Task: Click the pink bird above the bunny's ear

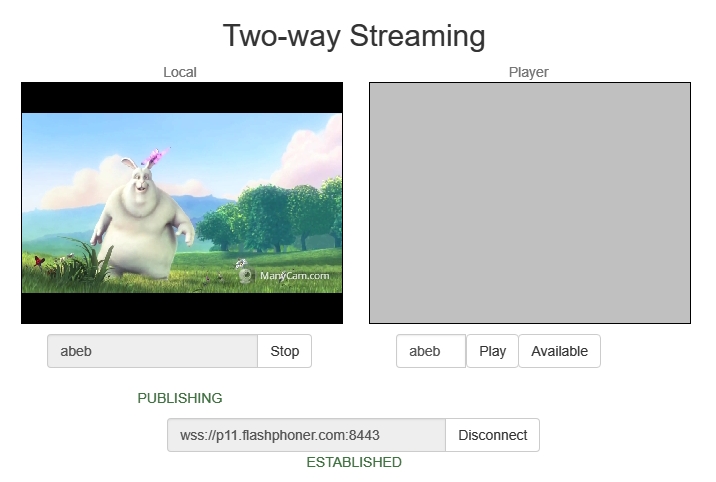Action: pyautogui.click(x=157, y=155)
